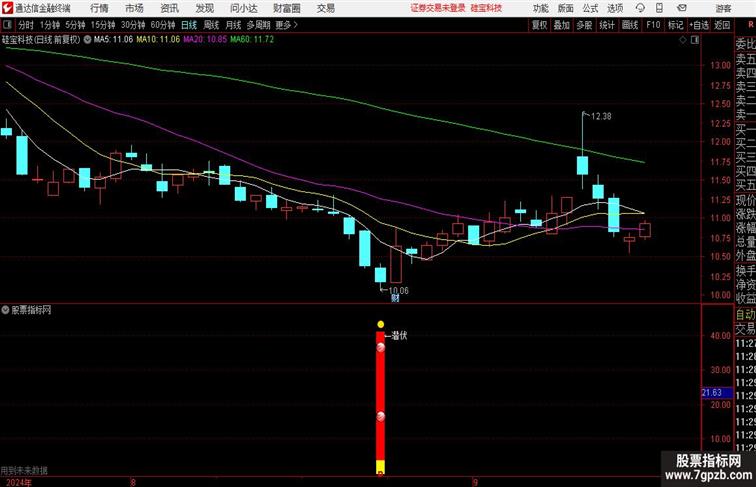Click the MA5: 11.06 value
The image size is (756, 487).
(113, 40)
